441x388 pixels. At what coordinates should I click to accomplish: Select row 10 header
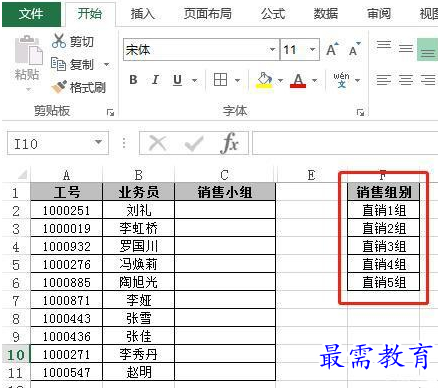(x=16, y=354)
